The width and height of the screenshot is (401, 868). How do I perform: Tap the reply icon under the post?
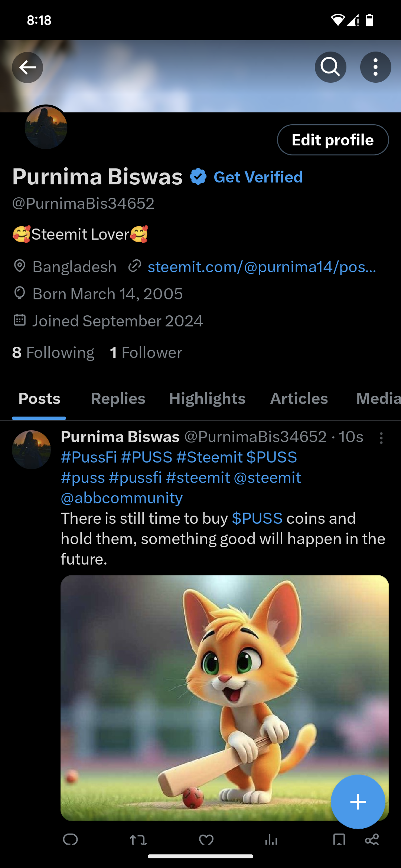pos(71,839)
